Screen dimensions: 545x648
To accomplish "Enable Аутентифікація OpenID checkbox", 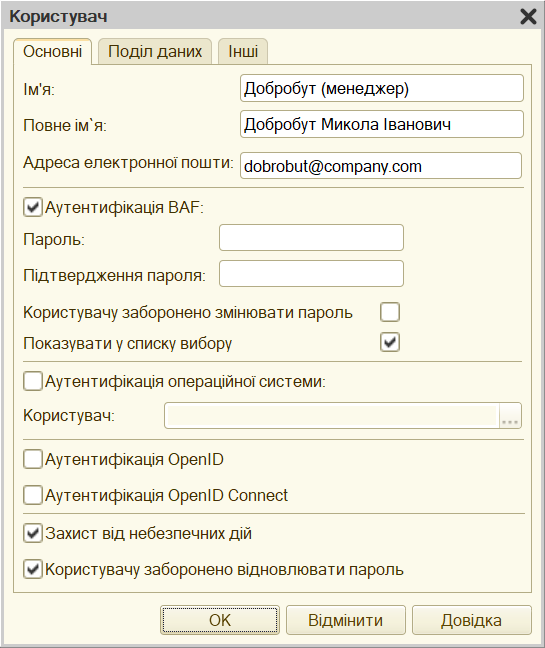I will [x=33, y=459].
